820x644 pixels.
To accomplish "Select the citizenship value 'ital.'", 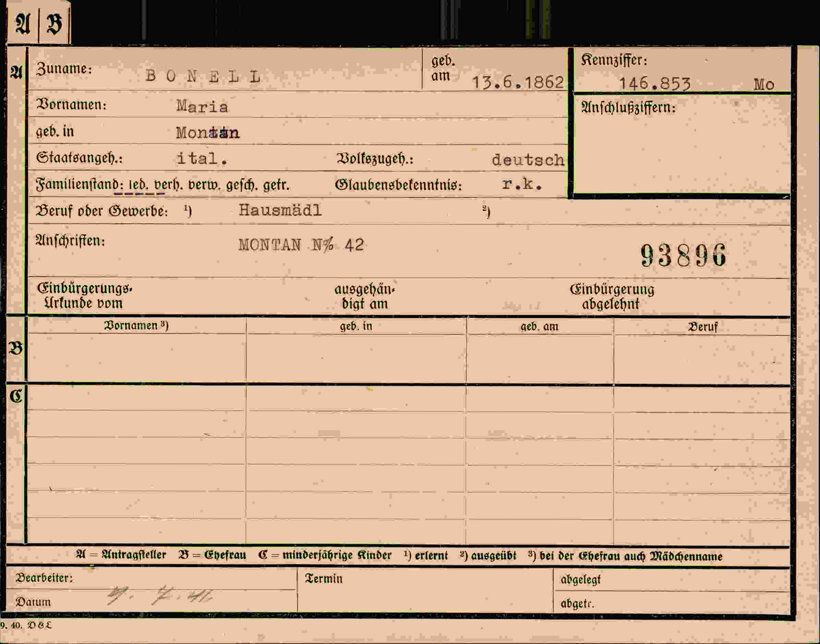I will click(x=202, y=158).
